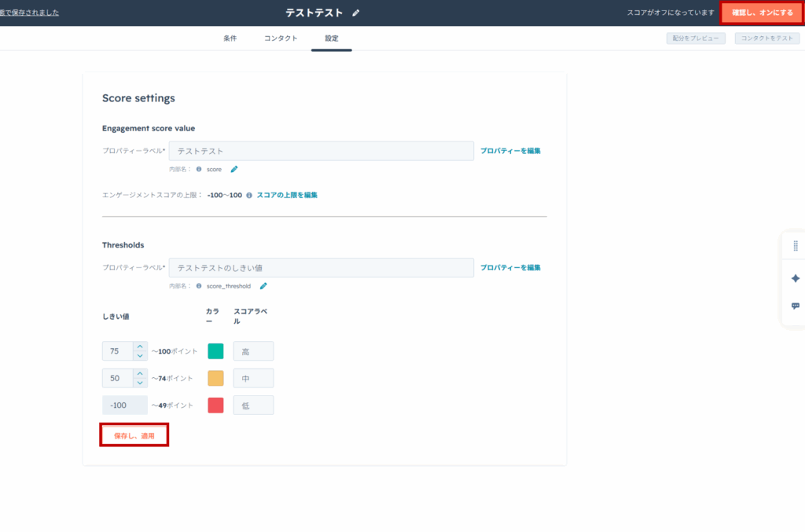Click the 中 score label input field
Viewport: 805px width, 532px height.
(x=253, y=379)
